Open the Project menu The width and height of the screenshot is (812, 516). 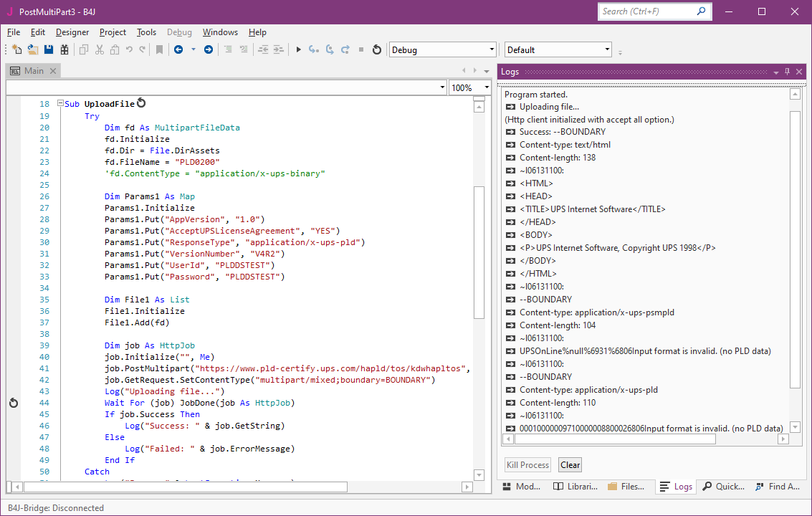pos(113,32)
